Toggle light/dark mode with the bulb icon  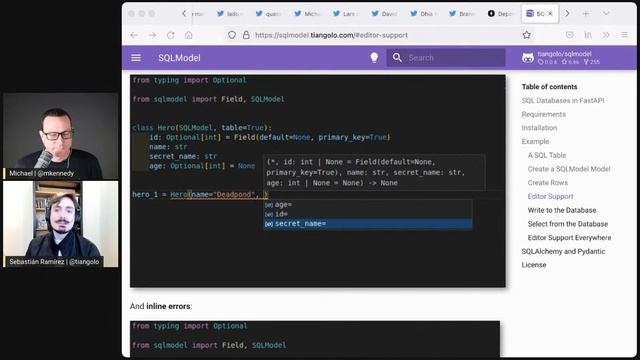click(x=374, y=58)
